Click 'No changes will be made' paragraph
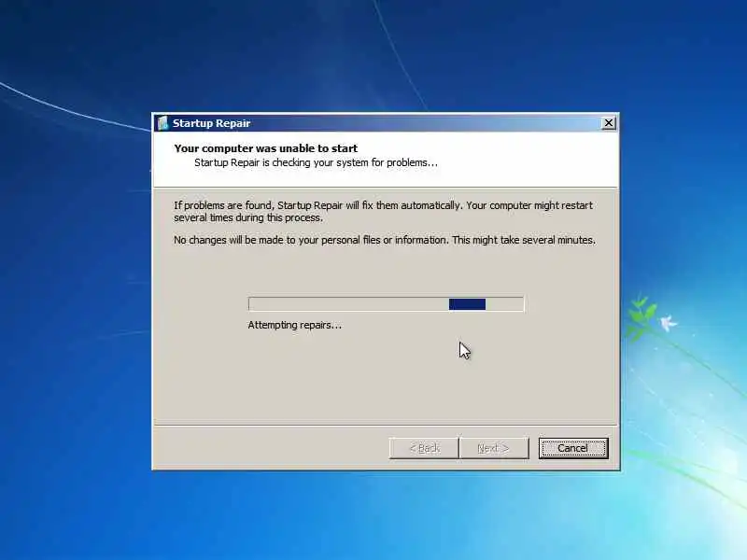 click(385, 240)
